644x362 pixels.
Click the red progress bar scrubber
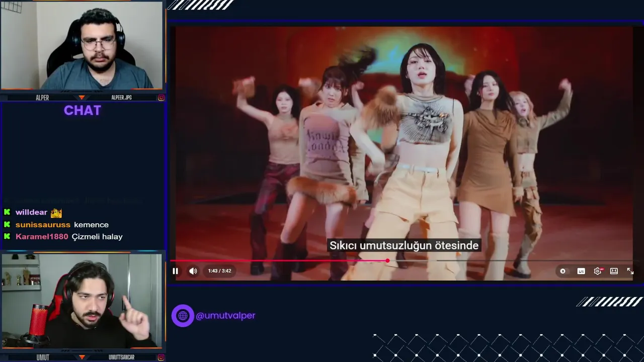tap(387, 260)
